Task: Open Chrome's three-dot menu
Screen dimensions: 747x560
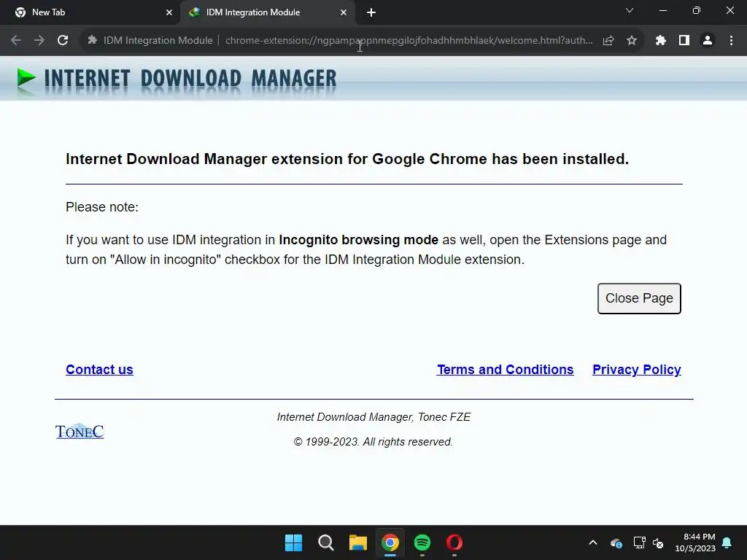Action: 731,41
